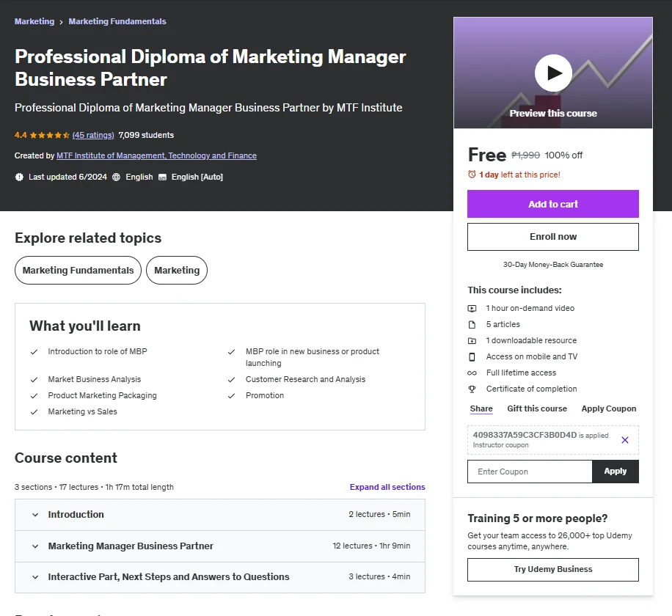Click the certificate trophy icon
This screenshot has width=672, height=616.
tap(472, 389)
